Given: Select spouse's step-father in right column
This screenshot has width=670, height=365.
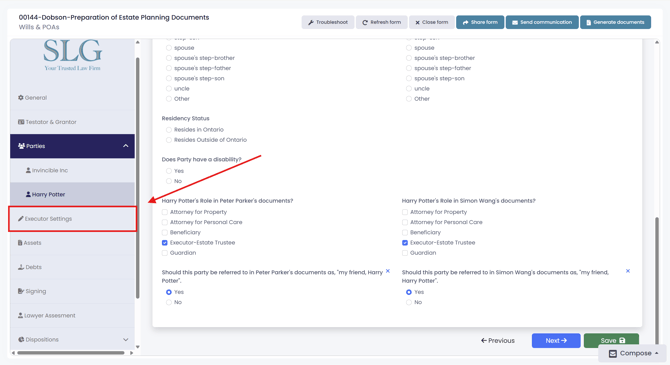Looking at the screenshot, I should pyautogui.click(x=409, y=68).
